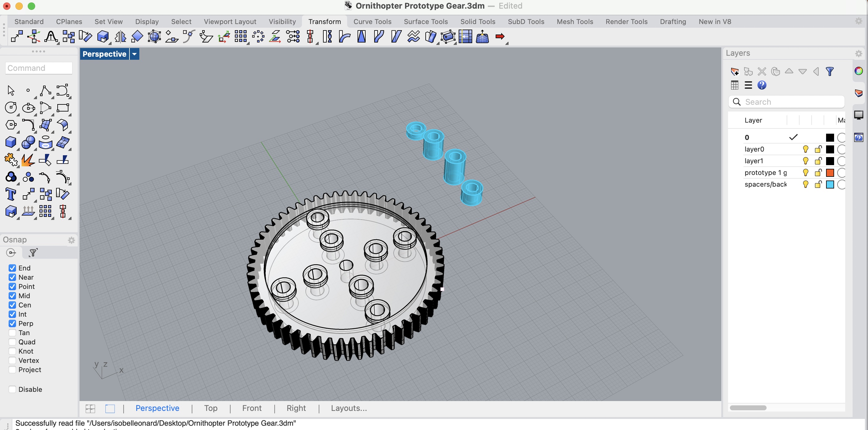868x430 pixels.
Task: Open the Curve Tools tab
Action: click(372, 22)
